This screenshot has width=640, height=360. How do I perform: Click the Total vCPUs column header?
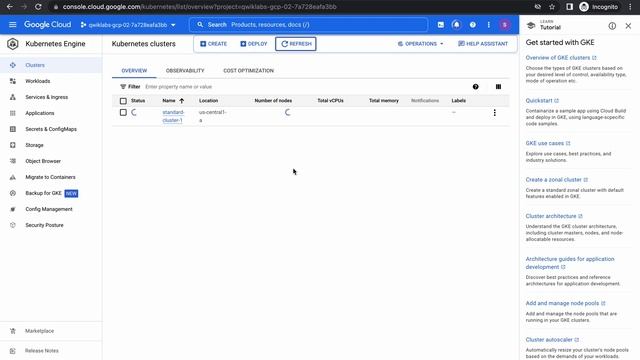click(330, 100)
